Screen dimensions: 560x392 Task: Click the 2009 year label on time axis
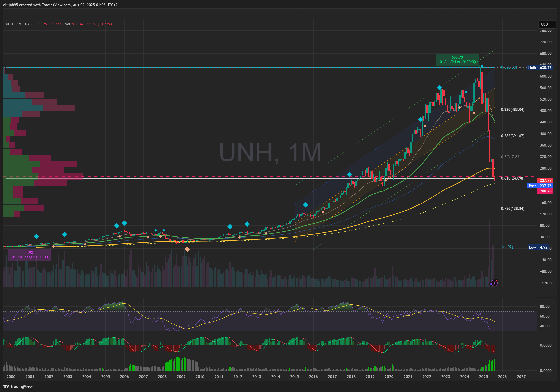tap(181, 376)
